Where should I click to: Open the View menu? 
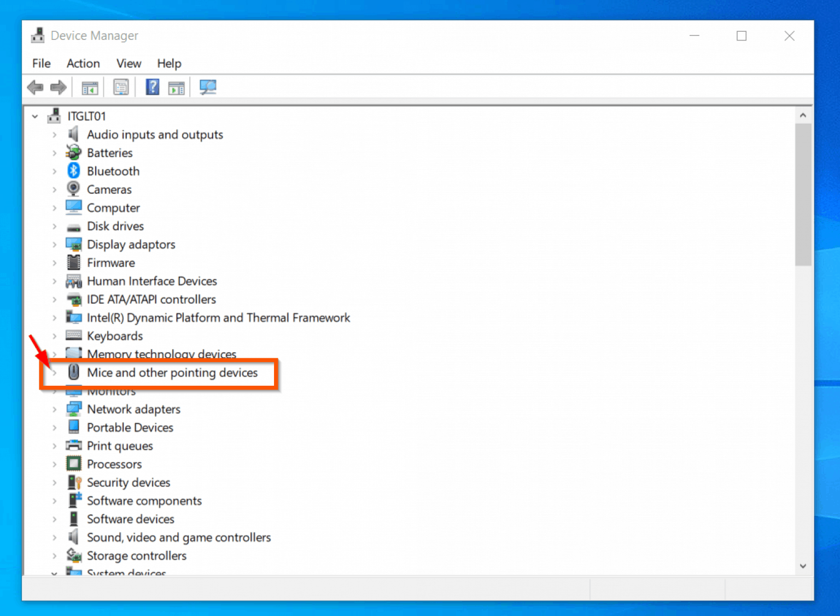128,63
